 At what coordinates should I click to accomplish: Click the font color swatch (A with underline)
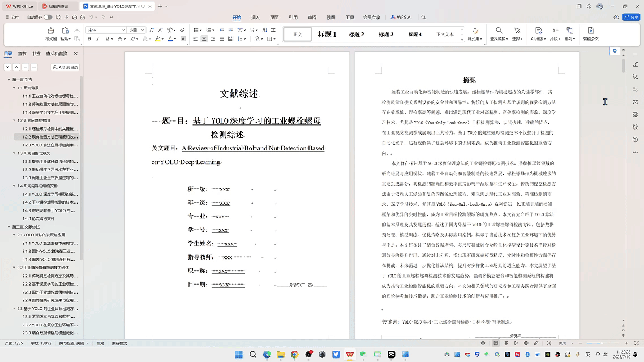click(170, 39)
